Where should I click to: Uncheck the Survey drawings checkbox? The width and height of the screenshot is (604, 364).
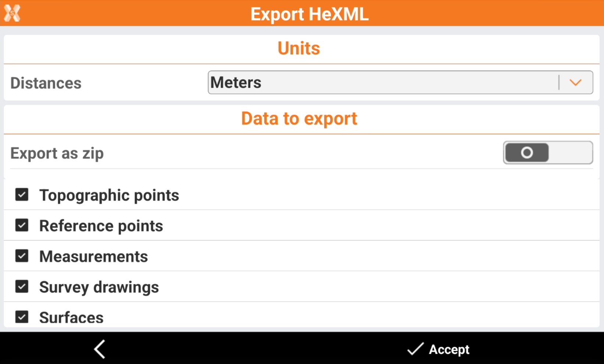tap(22, 286)
